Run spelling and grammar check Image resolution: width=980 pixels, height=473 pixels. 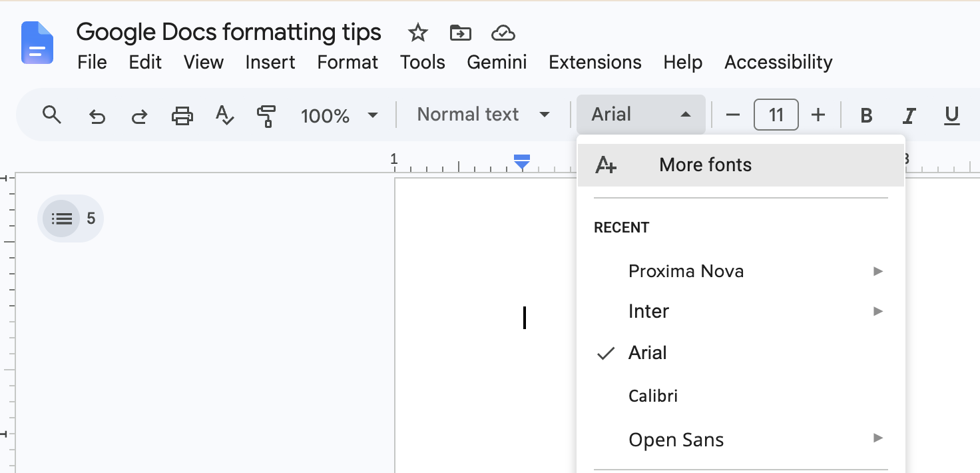(224, 115)
